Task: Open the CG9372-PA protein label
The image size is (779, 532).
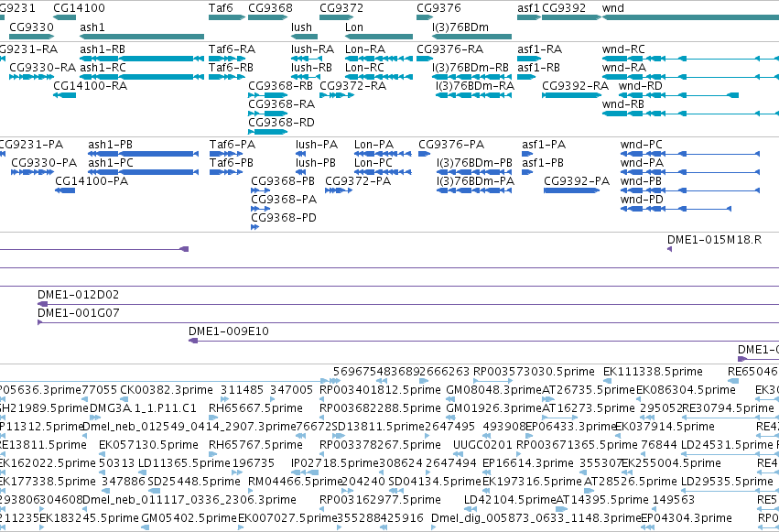Action: point(358,181)
